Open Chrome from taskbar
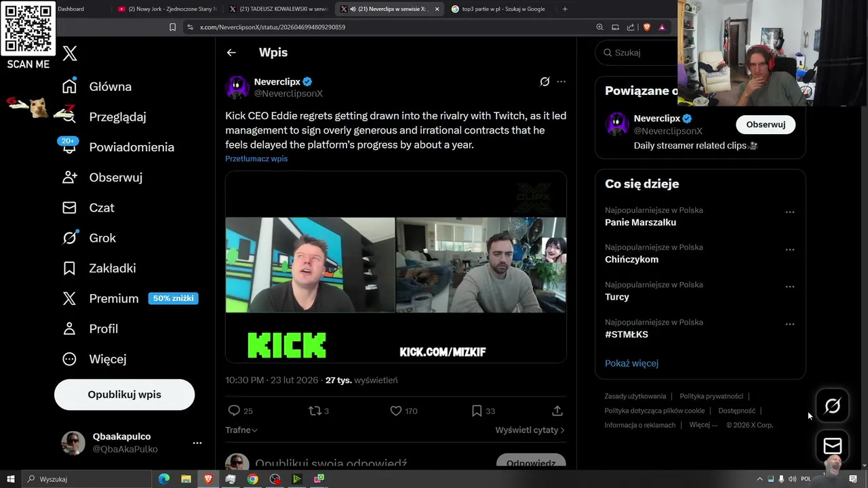Viewport: 868px width, 488px height. (252, 479)
